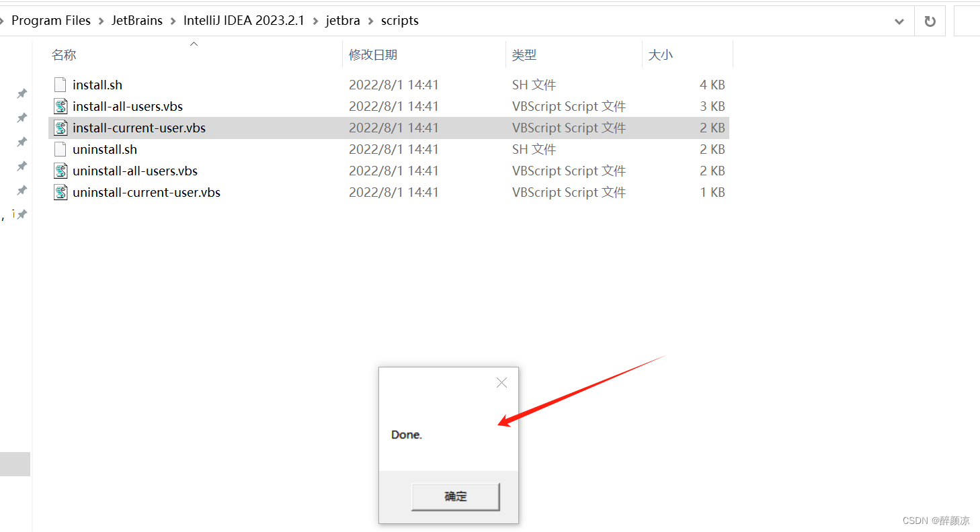This screenshot has height=532, width=980.
Task: Click SH 文件 type of uninstall.sh
Action: (534, 149)
